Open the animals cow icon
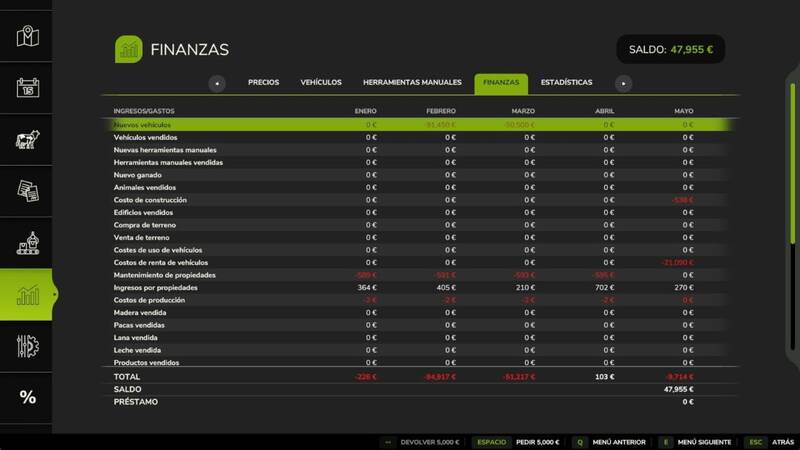The image size is (800, 450). pos(28,139)
